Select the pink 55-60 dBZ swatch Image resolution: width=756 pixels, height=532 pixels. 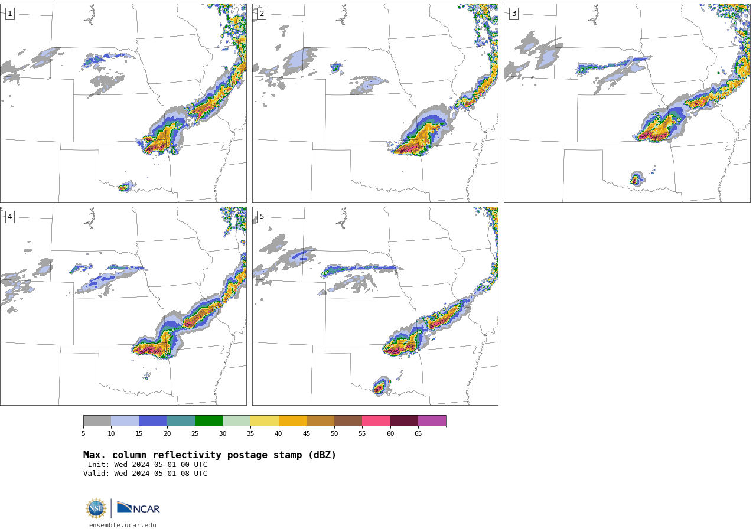[x=376, y=421]
